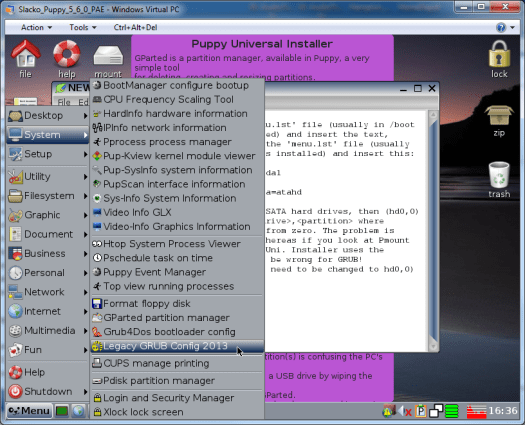Click the Menu start button
This screenshot has width=525, height=425.
29,411
